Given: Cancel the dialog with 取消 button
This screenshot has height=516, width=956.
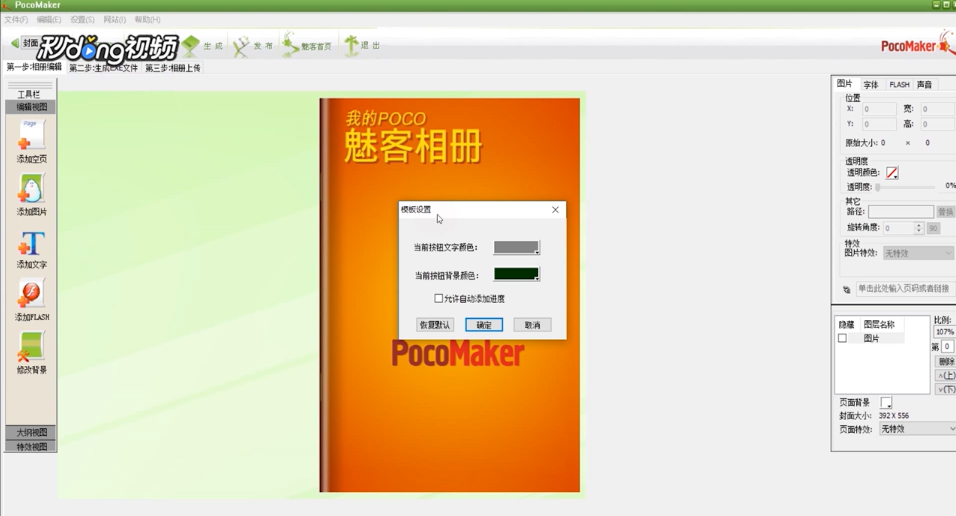Looking at the screenshot, I should coord(532,325).
